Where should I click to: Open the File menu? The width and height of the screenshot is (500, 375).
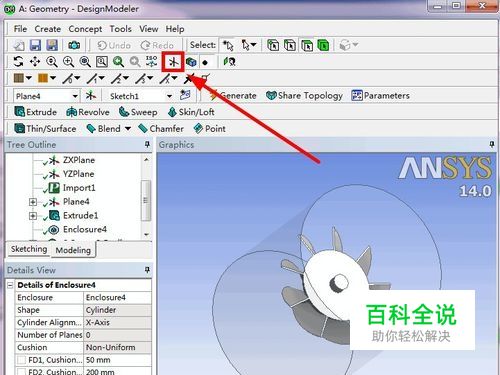tap(20, 29)
